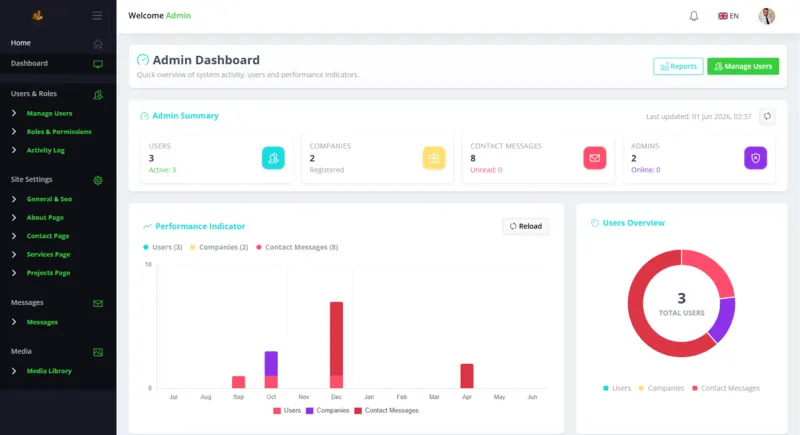Open the notifications bell
Viewport: 800px width, 435px height.
pyautogui.click(x=694, y=16)
